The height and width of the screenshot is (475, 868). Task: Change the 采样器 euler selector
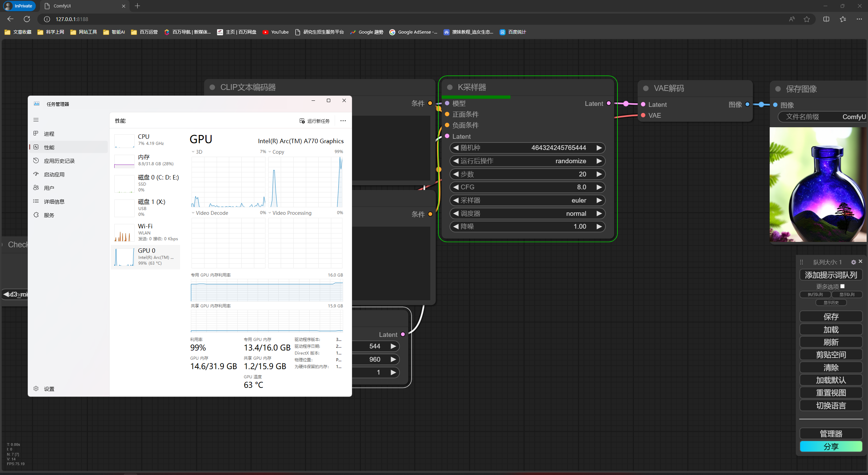point(527,201)
